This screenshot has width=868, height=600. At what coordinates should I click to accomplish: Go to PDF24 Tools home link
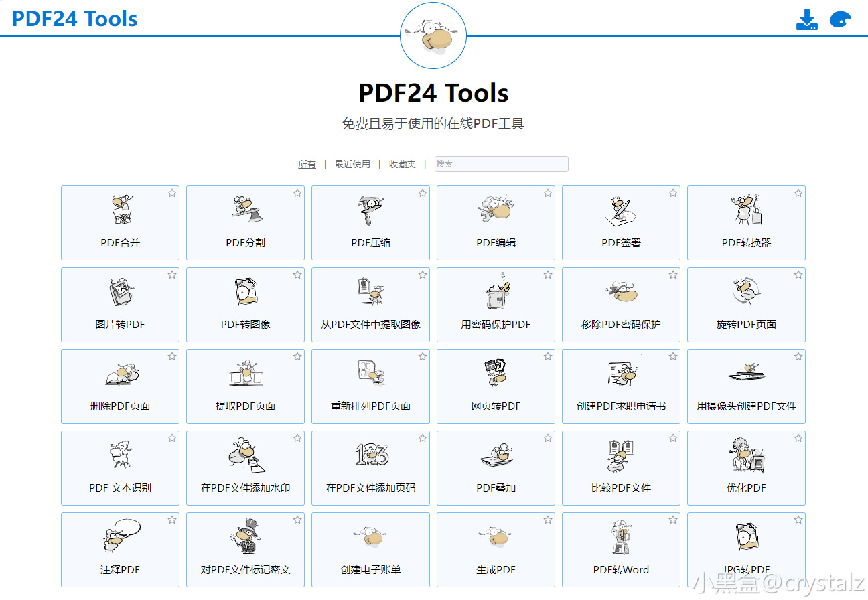pyautogui.click(x=75, y=19)
